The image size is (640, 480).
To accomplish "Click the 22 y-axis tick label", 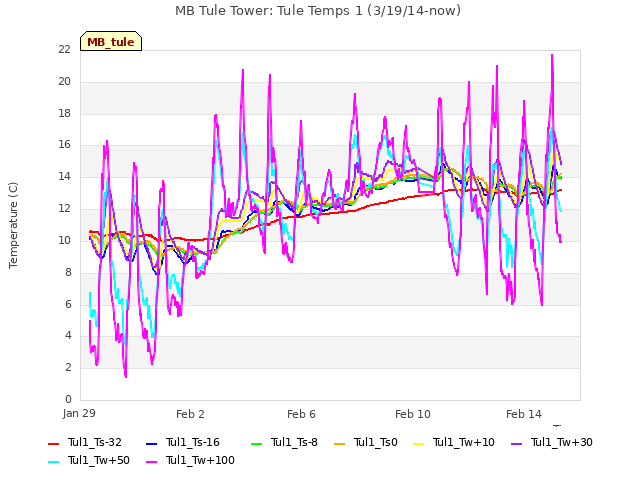I will click(x=64, y=49).
